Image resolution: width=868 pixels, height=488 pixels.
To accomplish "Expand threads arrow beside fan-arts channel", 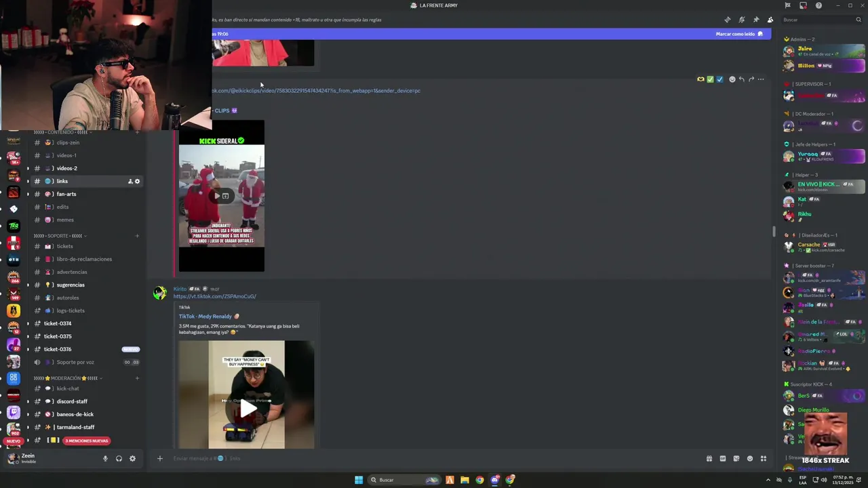I will point(28,195).
